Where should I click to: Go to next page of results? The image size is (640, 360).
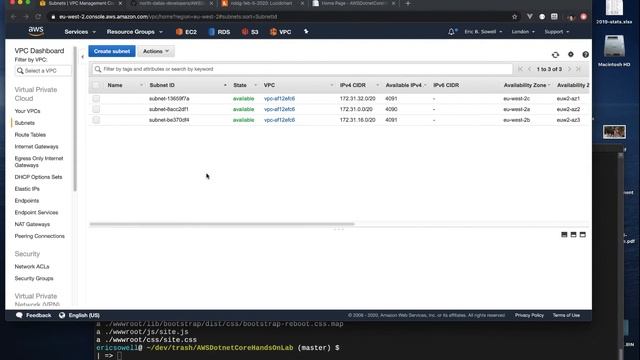point(569,69)
